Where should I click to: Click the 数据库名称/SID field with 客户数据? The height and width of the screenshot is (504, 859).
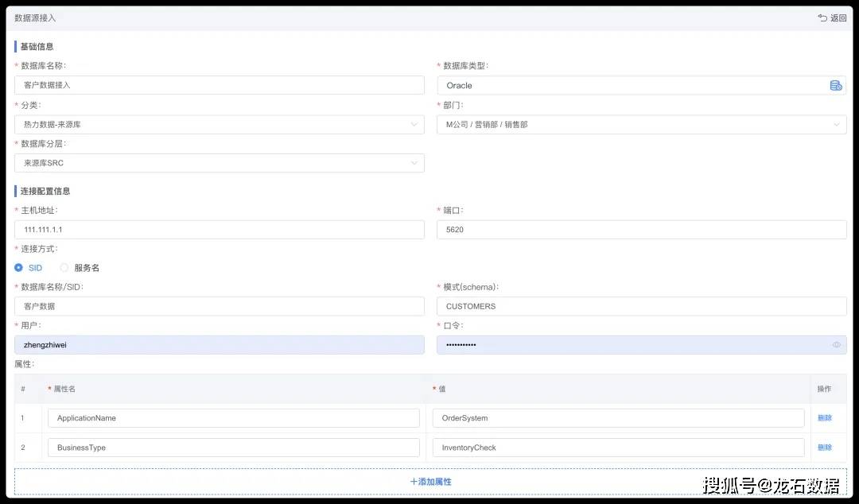[219, 306]
